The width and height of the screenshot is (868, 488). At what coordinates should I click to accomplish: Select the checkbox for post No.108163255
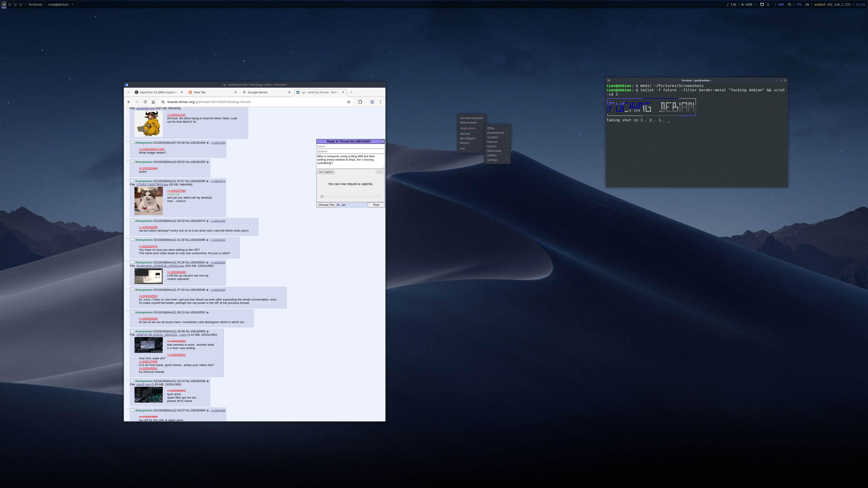[132, 162]
